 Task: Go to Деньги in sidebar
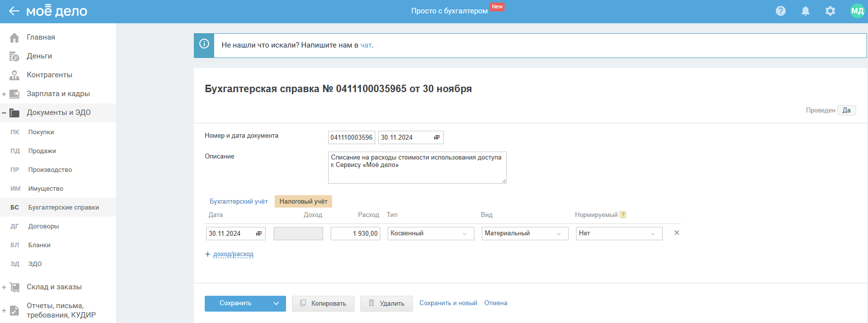pos(39,56)
